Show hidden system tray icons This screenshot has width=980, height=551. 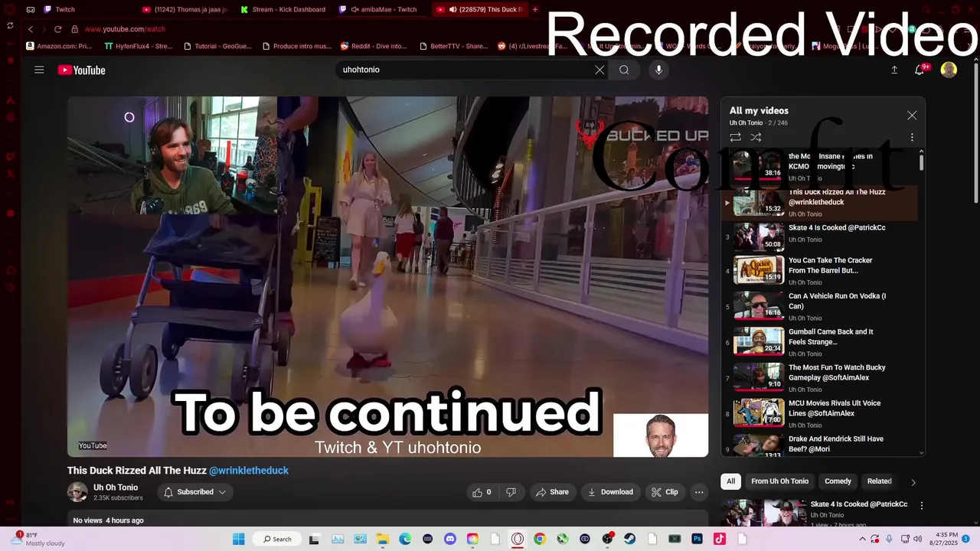click(863, 539)
